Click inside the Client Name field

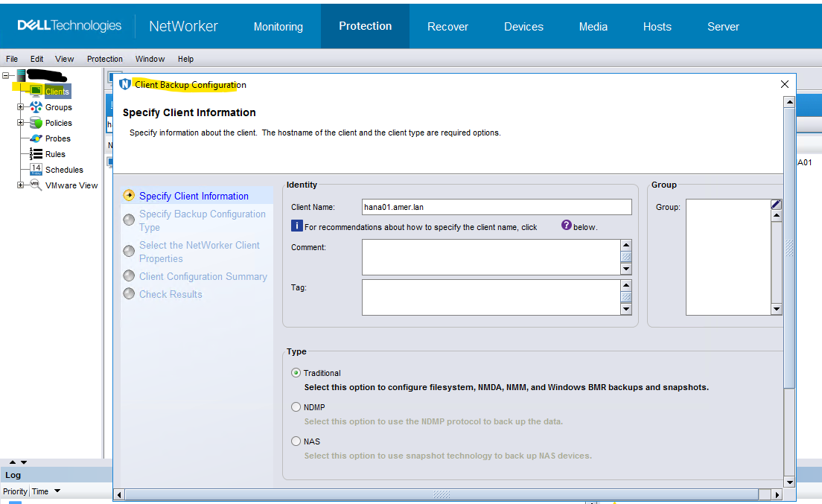tap(497, 206)
